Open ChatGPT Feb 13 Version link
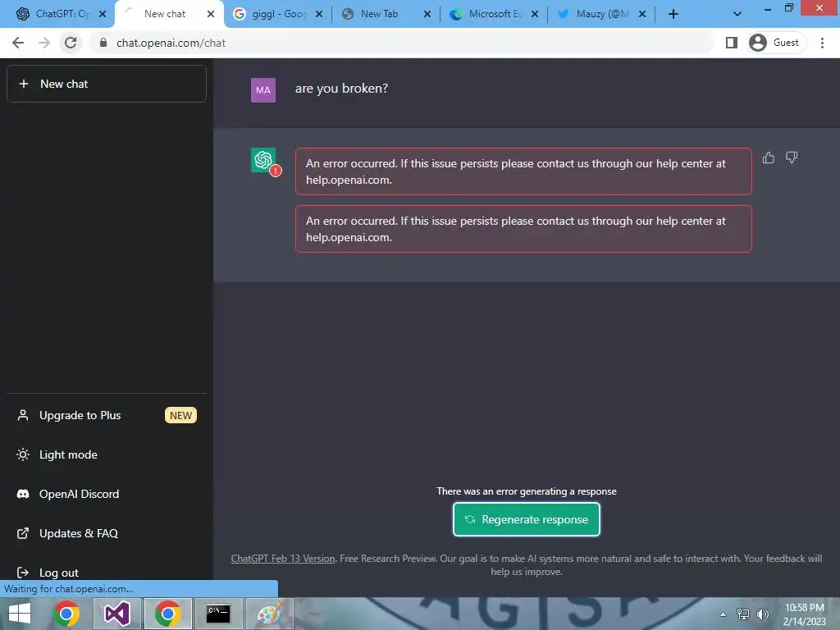 pos(283,558)
